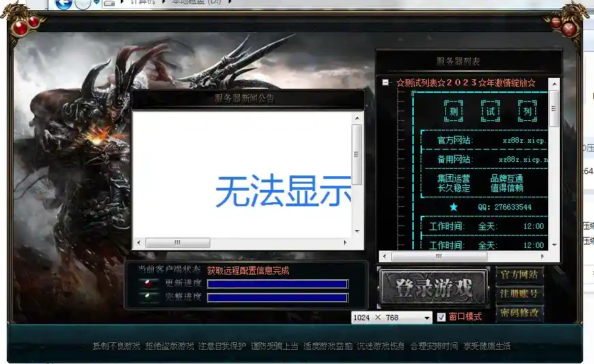This screenshot has height=364, width=594.
Task: Click the green indicator light beside 完整进度
Action: point(149,296)
